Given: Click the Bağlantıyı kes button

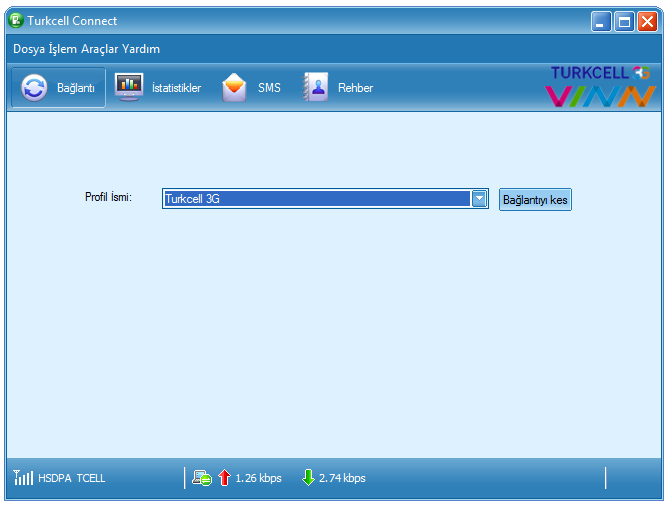Looking at the screenshot, I should (x=535, y=200).
